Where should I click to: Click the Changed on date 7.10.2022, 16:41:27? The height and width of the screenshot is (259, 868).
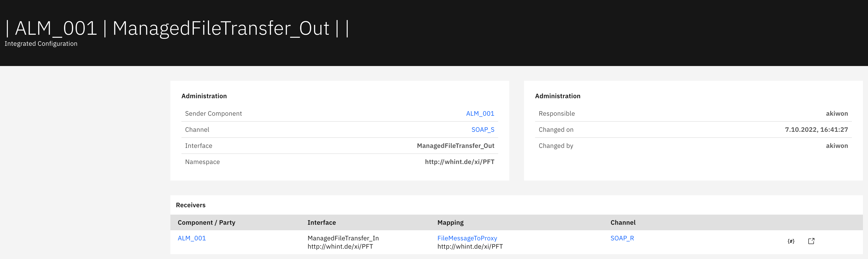816,130
